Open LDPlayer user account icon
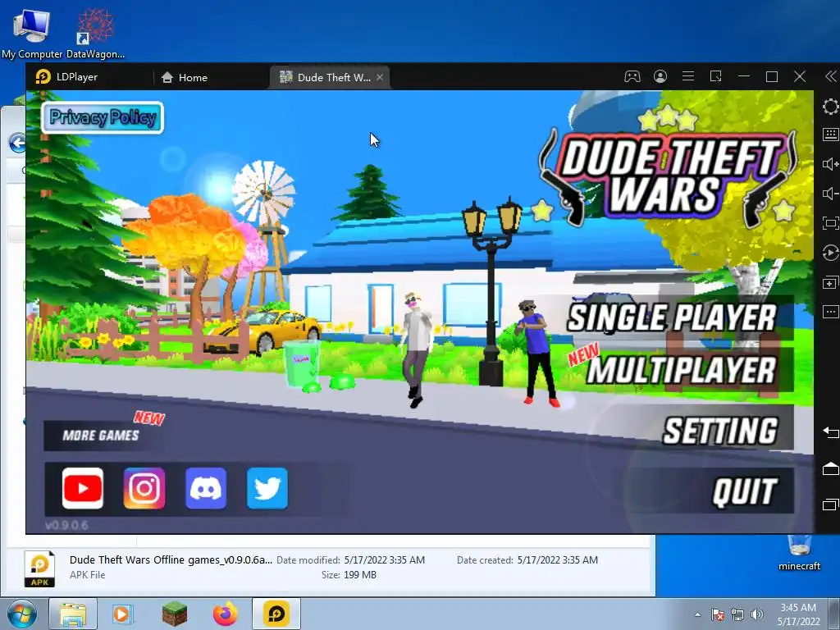Viewport: 840px width, 630px height. tap(660, 76)
